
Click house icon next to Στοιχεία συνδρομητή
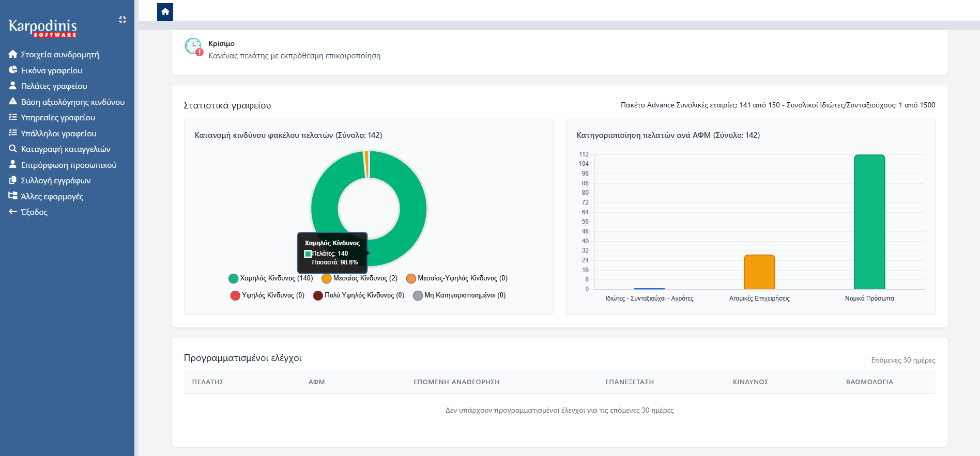click(13, 54)
